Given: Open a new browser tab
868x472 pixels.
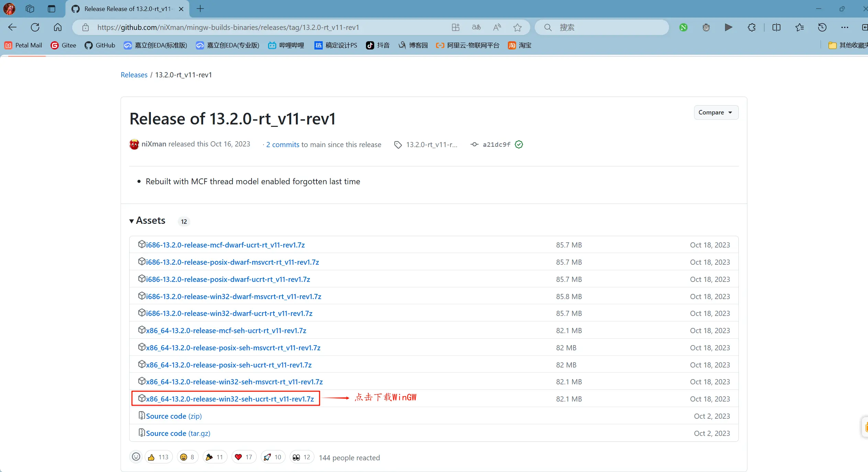Looking at the screenshot, I should (200, 9).
